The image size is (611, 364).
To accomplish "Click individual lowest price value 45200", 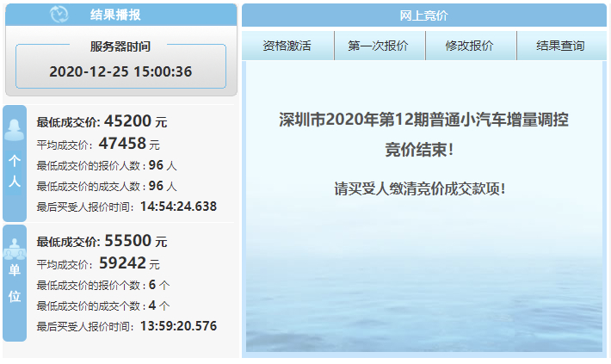I will point(127,120).
